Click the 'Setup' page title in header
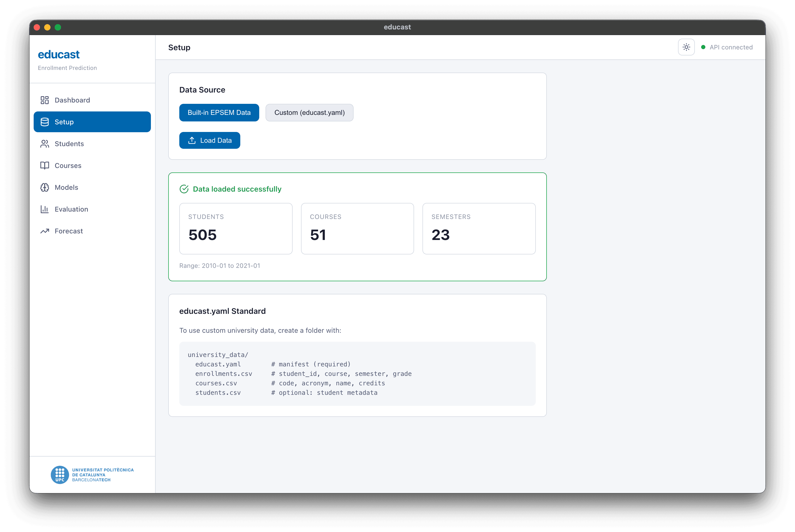 tap(179, 48)
